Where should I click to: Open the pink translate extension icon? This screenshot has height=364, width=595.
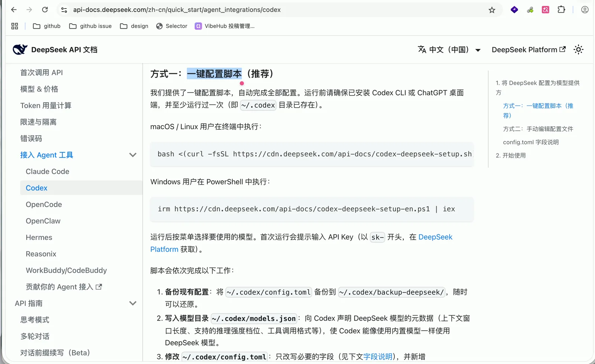(546, 10)
